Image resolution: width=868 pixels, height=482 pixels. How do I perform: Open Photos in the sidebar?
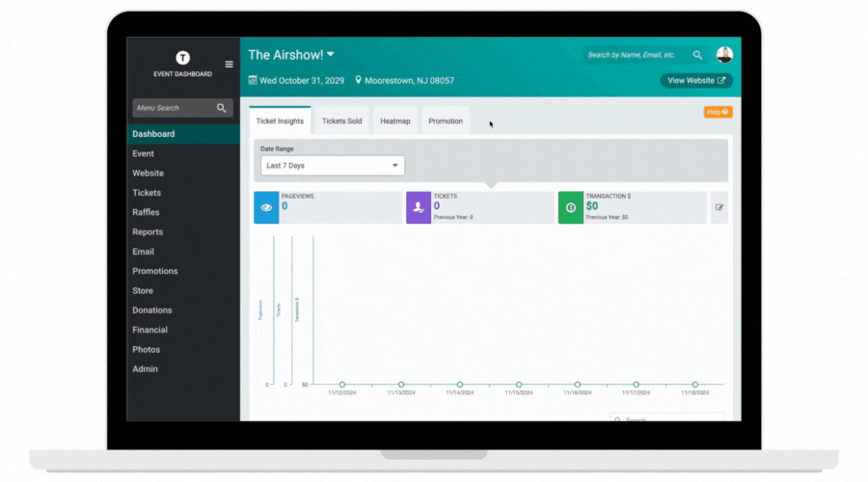click(x=183, y=349)
